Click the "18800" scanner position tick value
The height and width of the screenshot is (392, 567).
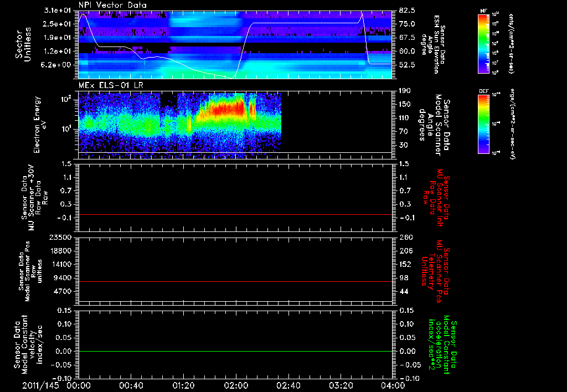pyautogui.click(x=61, y=251)
